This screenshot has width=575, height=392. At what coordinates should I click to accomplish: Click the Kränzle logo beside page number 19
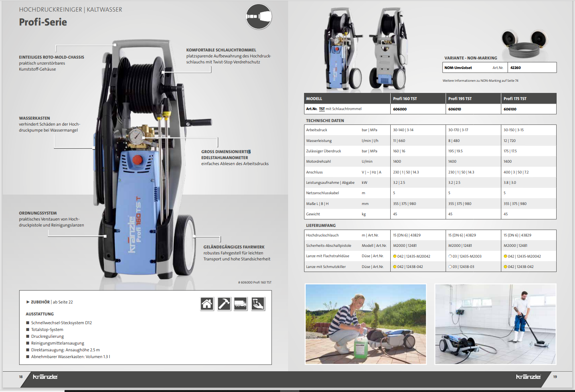[x=528, y=377]
